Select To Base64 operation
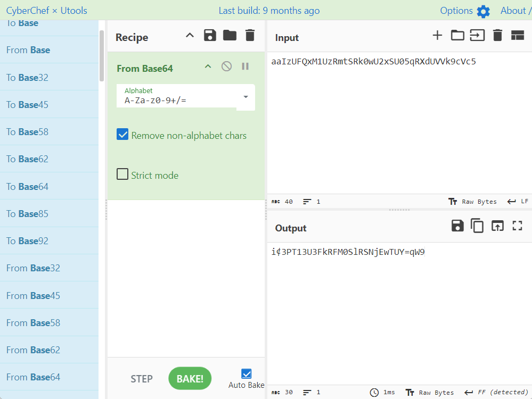The image size is (532, 399). click(49, 186)
